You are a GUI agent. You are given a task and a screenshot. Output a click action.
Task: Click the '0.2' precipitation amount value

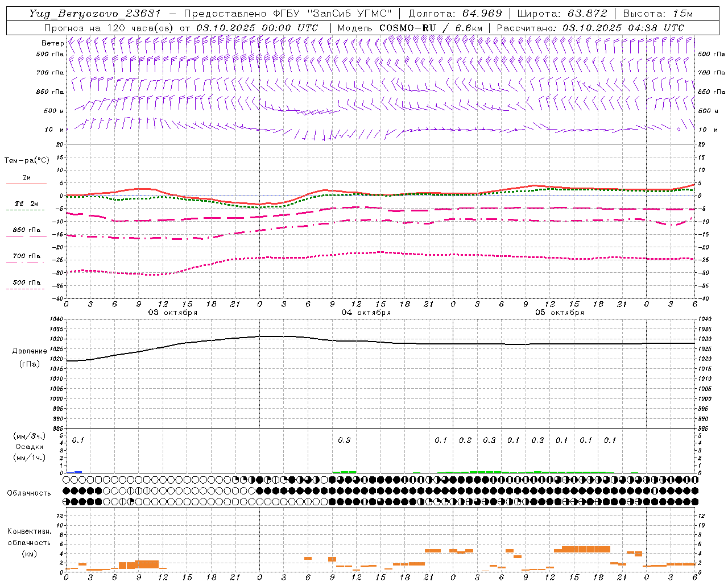tap(465, 440)
